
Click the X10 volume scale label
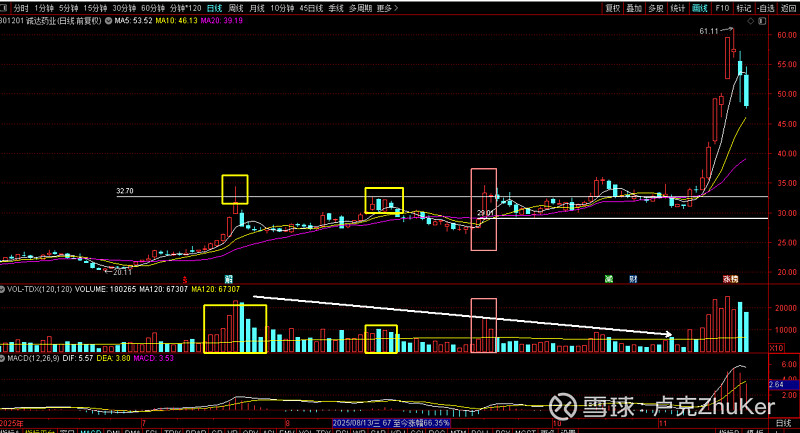tap(776, 348)
